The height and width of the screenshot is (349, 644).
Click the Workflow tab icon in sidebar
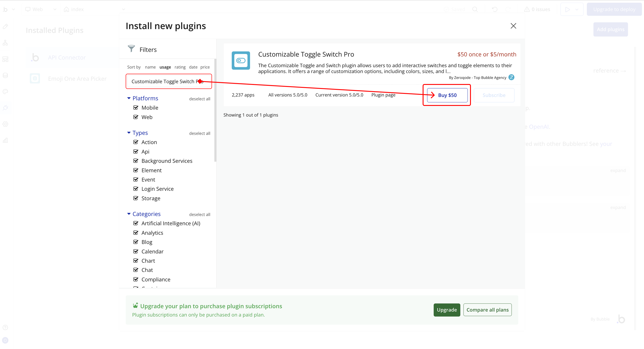[x=5, y=43]
